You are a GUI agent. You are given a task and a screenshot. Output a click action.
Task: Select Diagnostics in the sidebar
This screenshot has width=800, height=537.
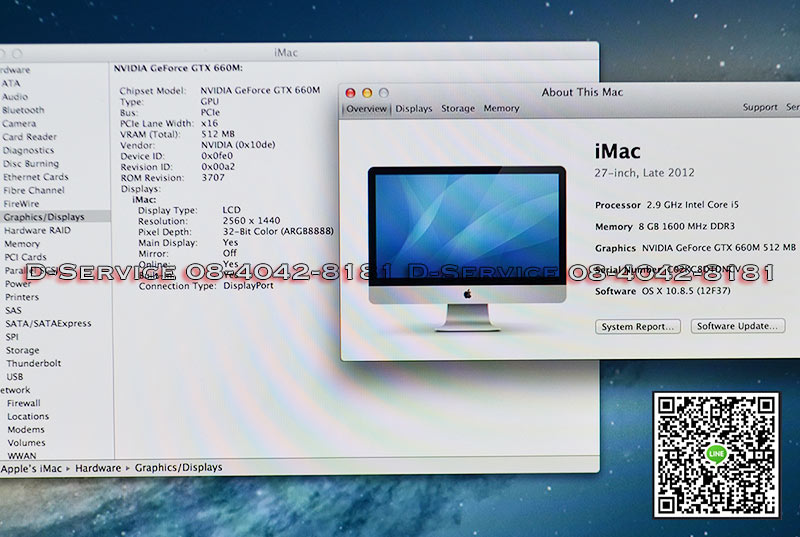point(28,150)
